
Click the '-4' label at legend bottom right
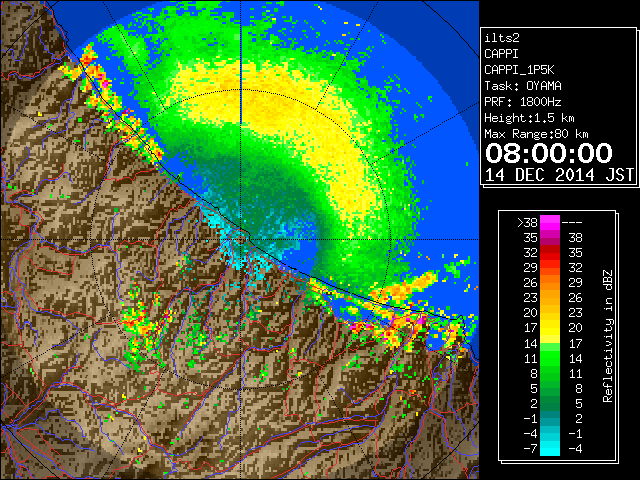pos(575,448)
